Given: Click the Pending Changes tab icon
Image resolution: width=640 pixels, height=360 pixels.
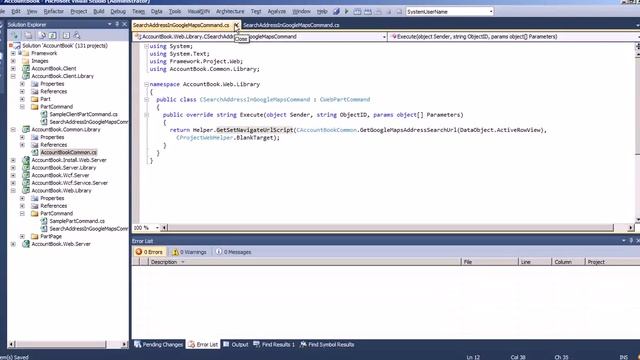Looking at the screenshot, I should tap(138, 344).
